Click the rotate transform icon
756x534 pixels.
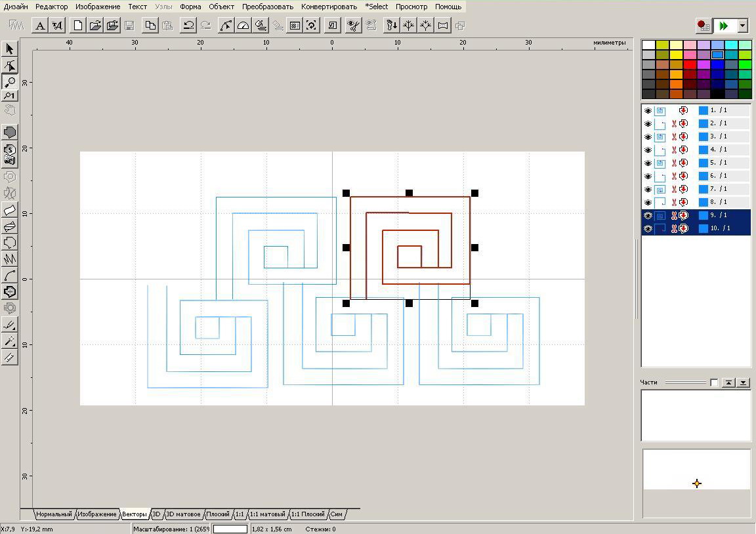tap(312, 26)
